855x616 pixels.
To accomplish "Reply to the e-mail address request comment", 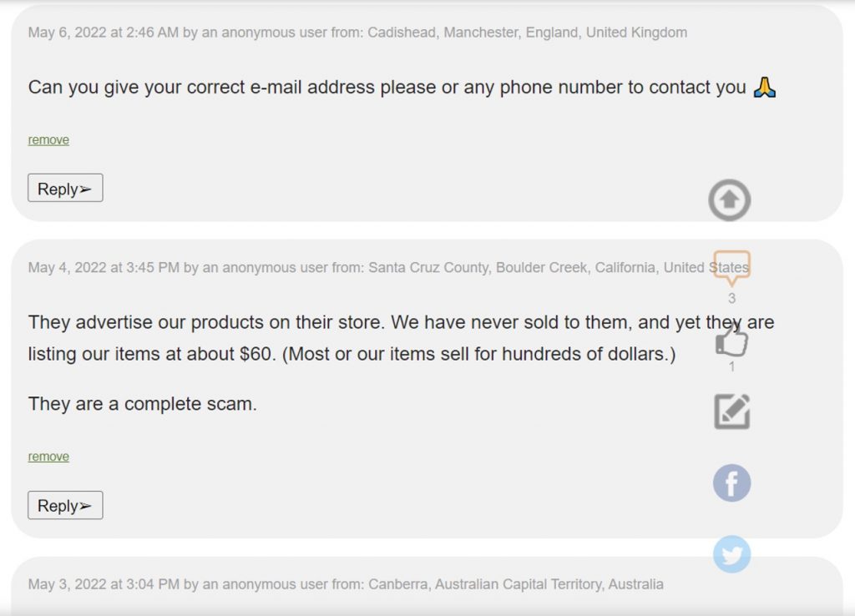I will coord(65,189).
